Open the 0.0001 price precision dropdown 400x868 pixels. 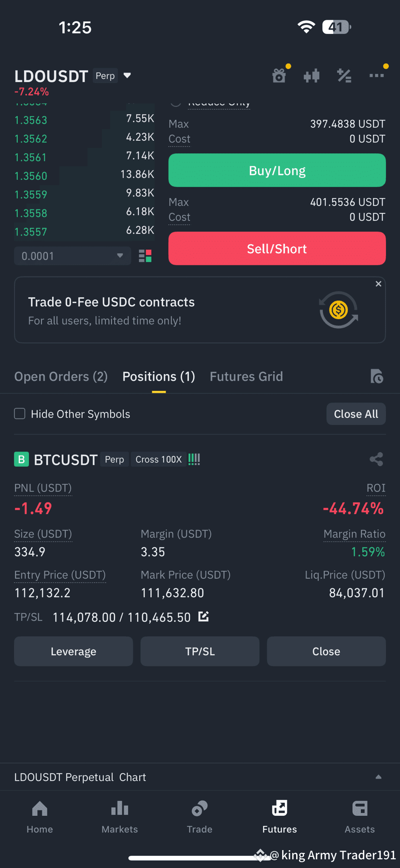73,256
